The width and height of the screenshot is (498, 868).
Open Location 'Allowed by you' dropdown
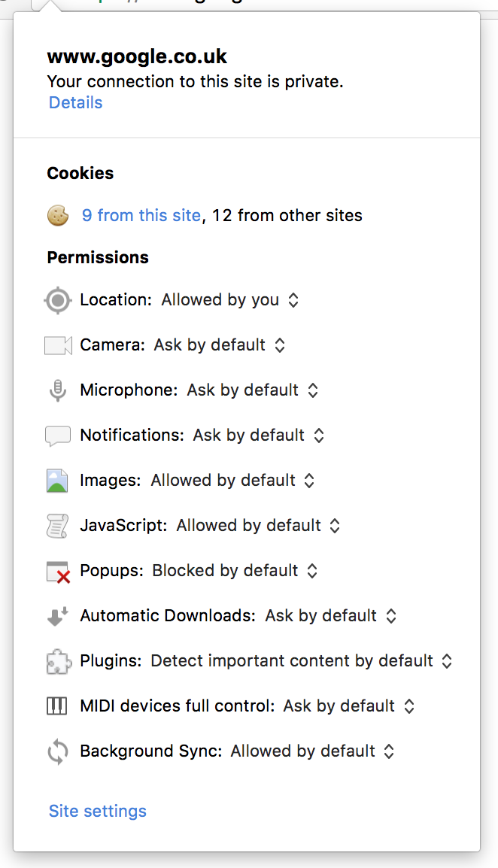[x=230, y=300]
